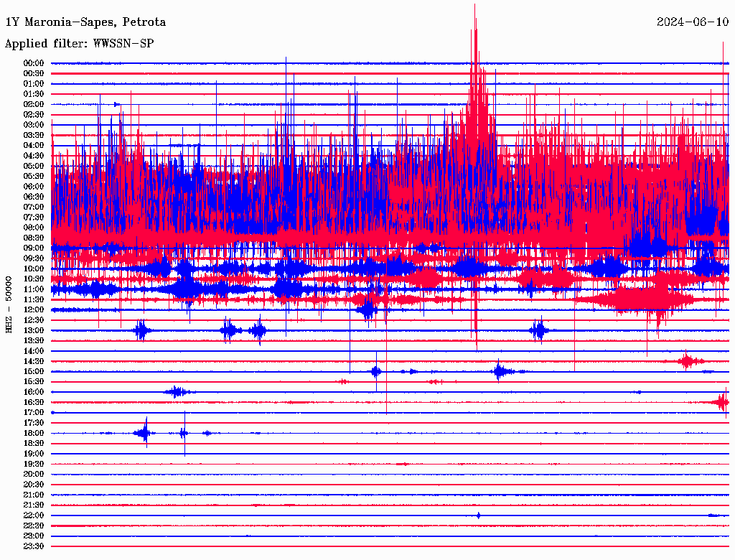Click the station title Maronia-Sapes, Petrota
This screenshot has height=560, width=735.
tap(85, 22)
